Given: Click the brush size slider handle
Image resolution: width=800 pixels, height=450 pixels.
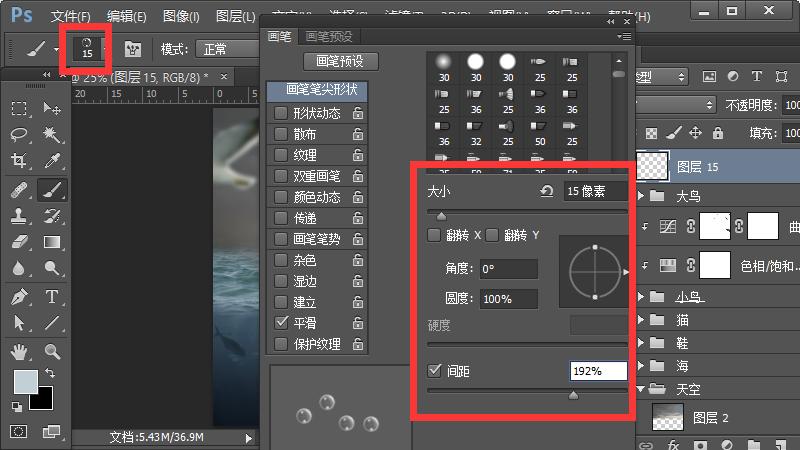Looking at the screenshot, I should 442,217.
